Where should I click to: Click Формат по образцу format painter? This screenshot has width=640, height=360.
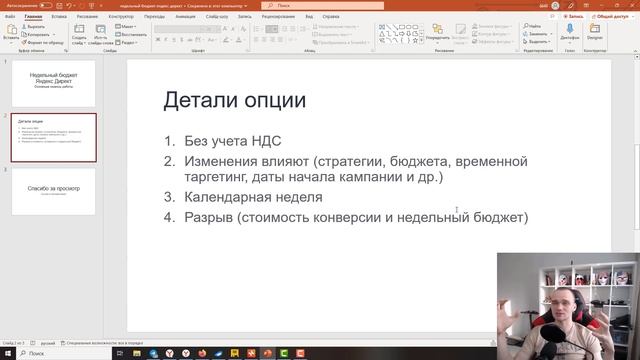(x=42, y=42)
